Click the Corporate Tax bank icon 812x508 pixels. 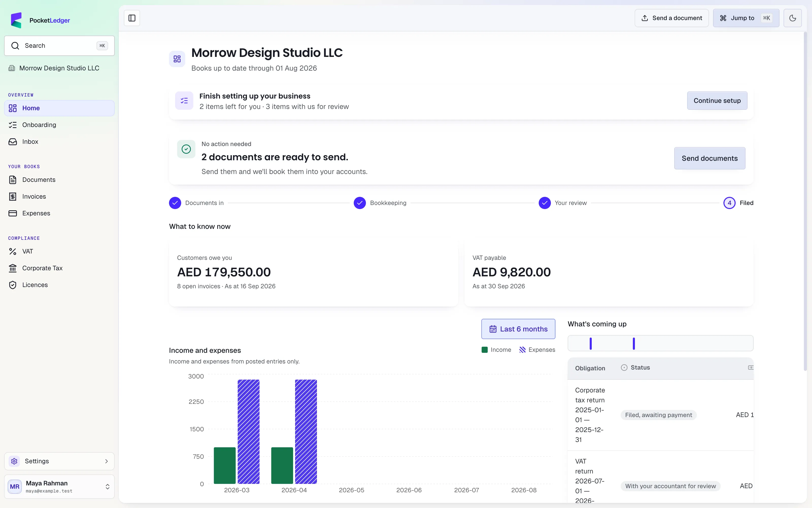coord(13,268)
